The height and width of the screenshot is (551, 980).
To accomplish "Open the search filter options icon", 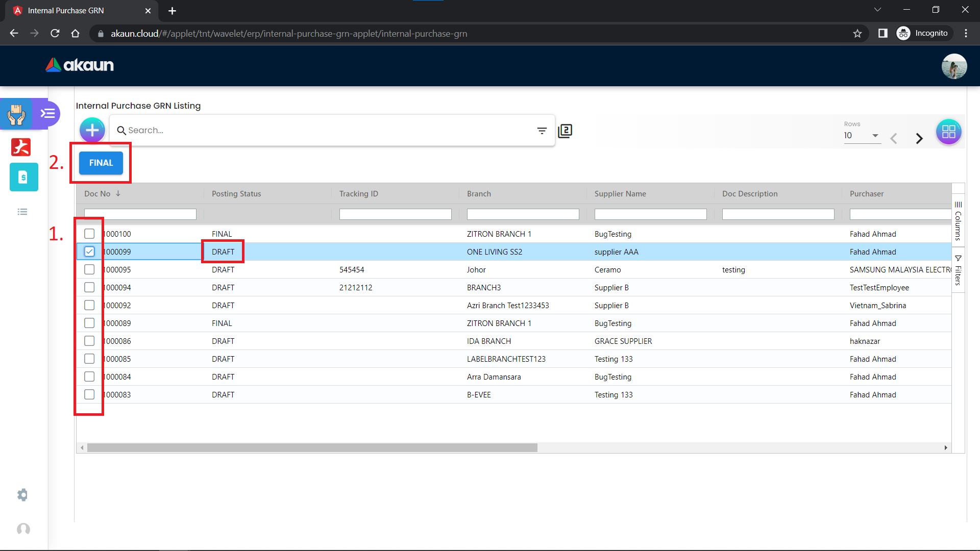I will click(542, 131).
